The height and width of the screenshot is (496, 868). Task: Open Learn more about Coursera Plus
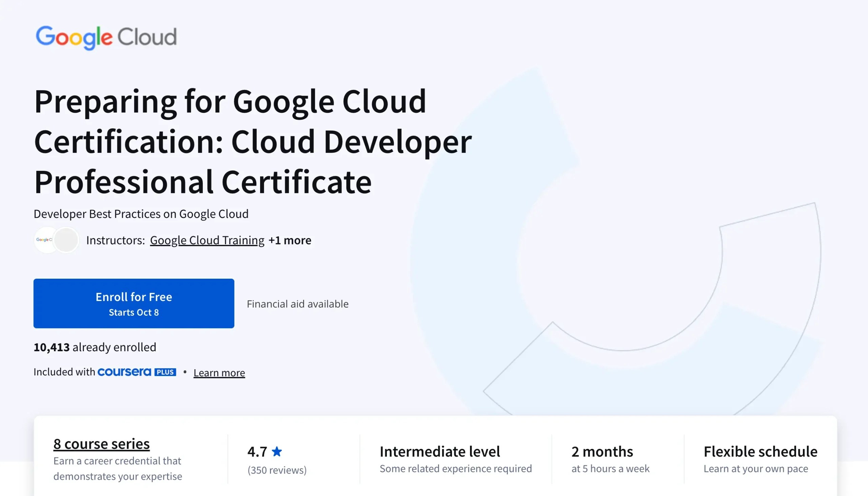(219, 373)
